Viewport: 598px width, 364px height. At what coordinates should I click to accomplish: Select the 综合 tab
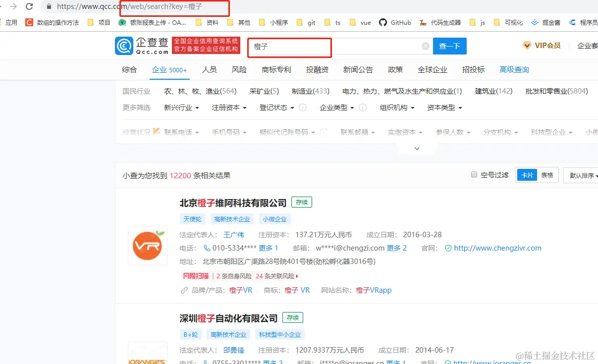pyautogui.click(x=129, y=70)
